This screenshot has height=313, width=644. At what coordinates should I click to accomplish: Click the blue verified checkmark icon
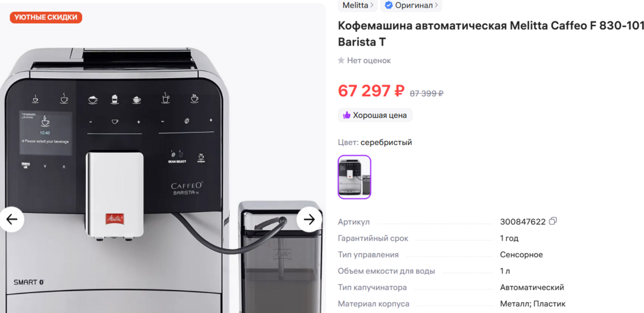[x=389, y=5]
